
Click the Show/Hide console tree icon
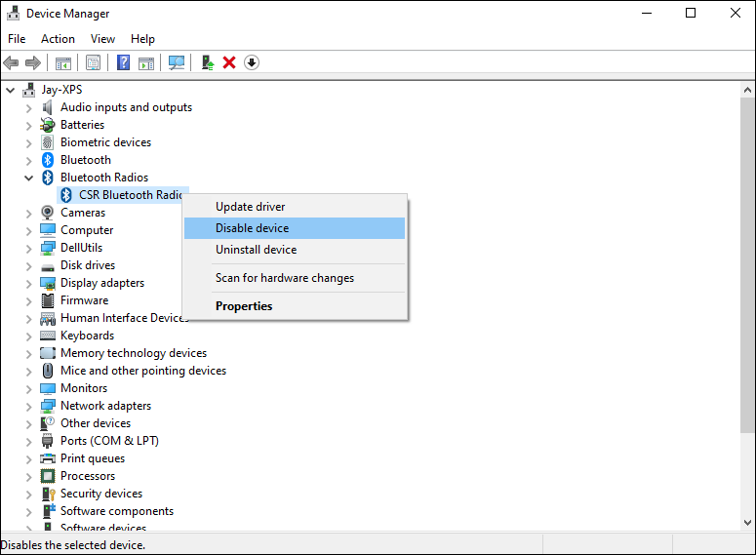63,62
